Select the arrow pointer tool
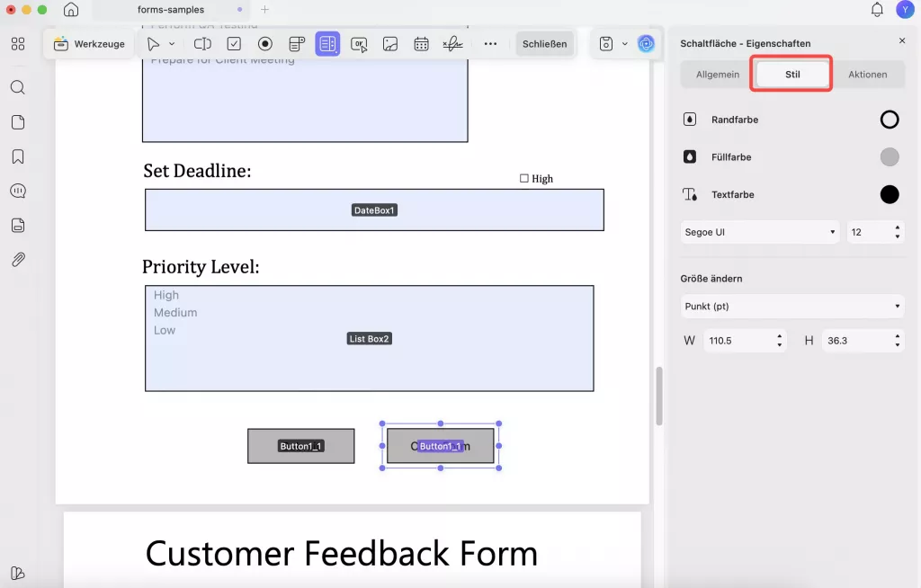The width and height of the screenshot is (921, 588). tap(153, 44)
